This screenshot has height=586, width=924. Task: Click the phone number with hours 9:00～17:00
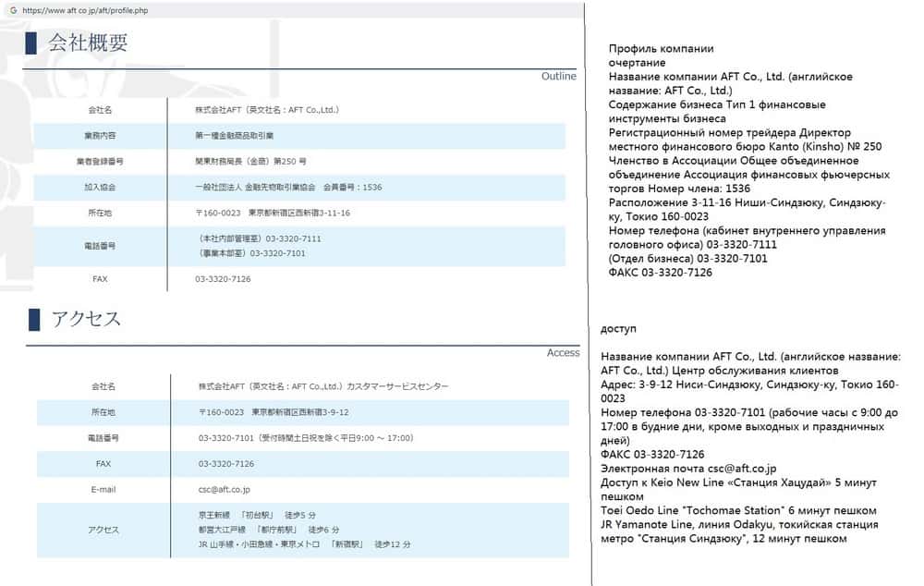[x=306, y=438]
